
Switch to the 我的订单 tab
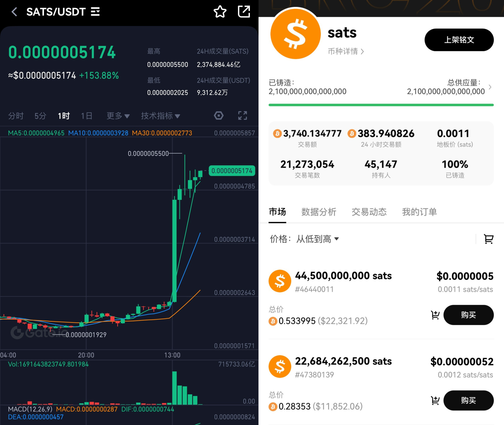419,212
